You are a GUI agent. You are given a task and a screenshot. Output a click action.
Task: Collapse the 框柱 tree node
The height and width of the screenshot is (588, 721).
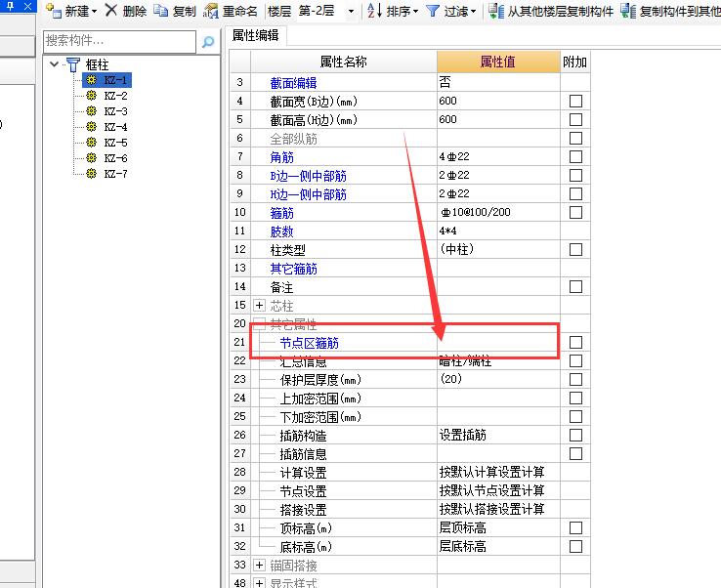55,63
